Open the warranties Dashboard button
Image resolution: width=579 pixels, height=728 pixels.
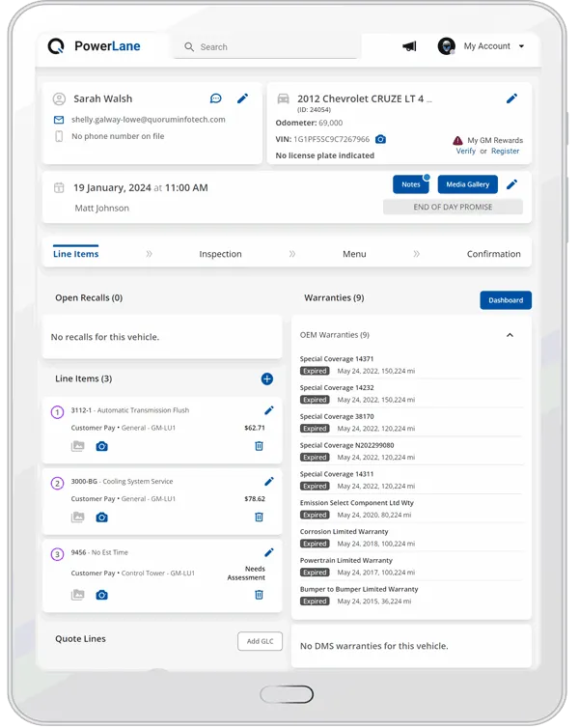pyautogui.click(x=506, y=300)
